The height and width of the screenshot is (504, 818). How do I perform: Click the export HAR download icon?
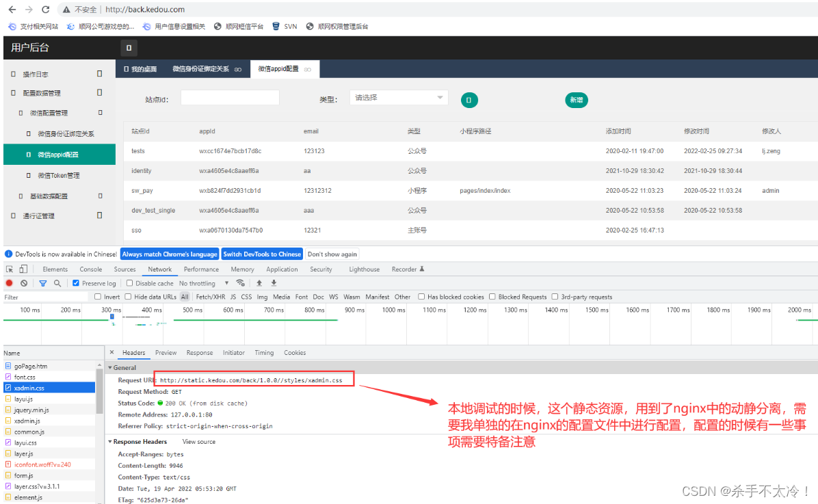pos(274,283)
